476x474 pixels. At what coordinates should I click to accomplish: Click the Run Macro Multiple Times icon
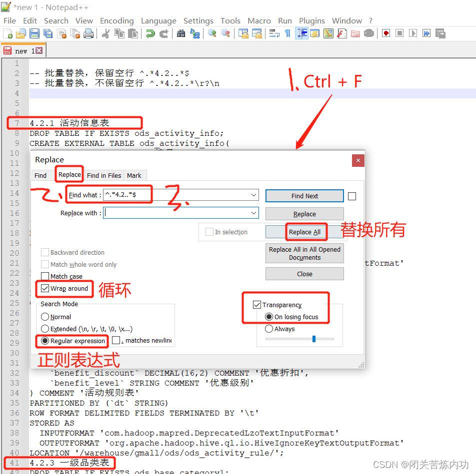point(426,33)
